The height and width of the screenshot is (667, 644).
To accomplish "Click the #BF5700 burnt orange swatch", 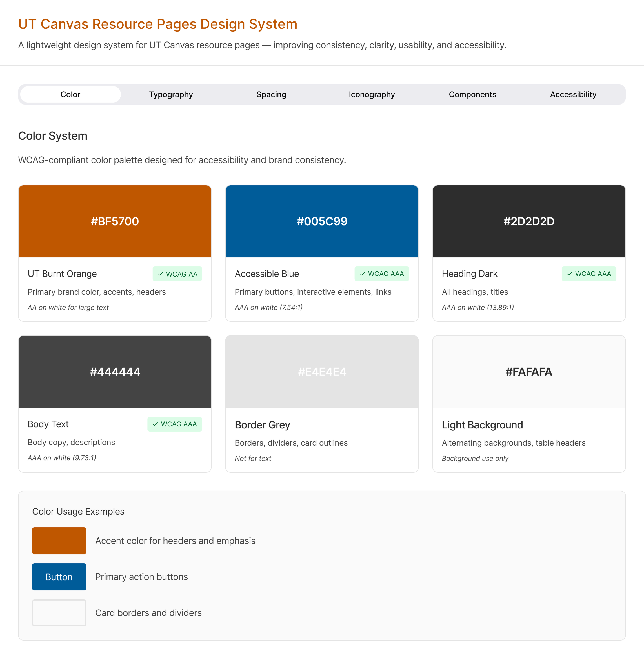I will click(x=114, y=221).
